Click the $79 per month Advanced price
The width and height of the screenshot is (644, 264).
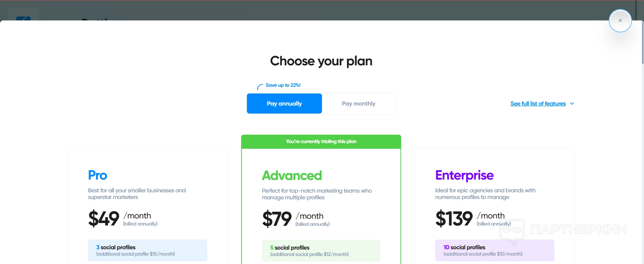[x=277, y=219]
